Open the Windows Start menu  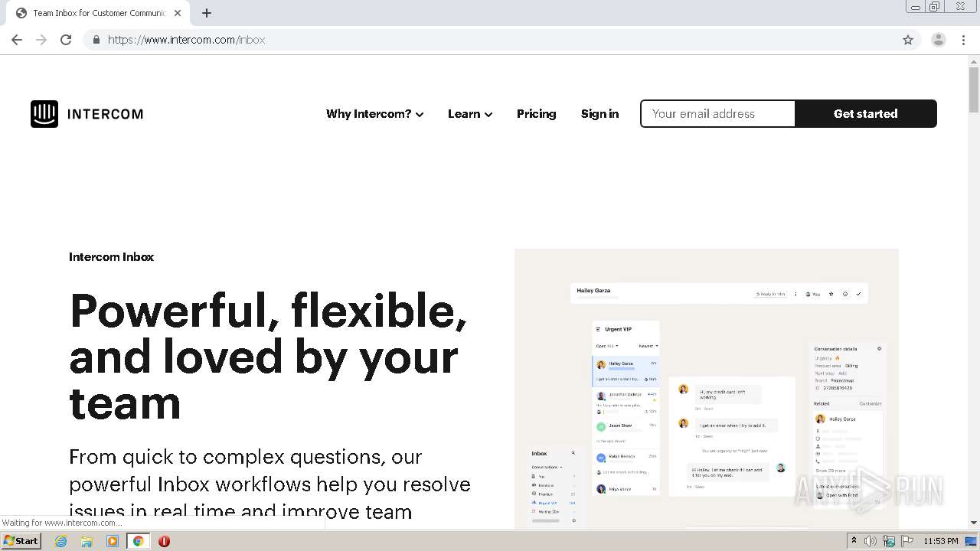(21, 540)
